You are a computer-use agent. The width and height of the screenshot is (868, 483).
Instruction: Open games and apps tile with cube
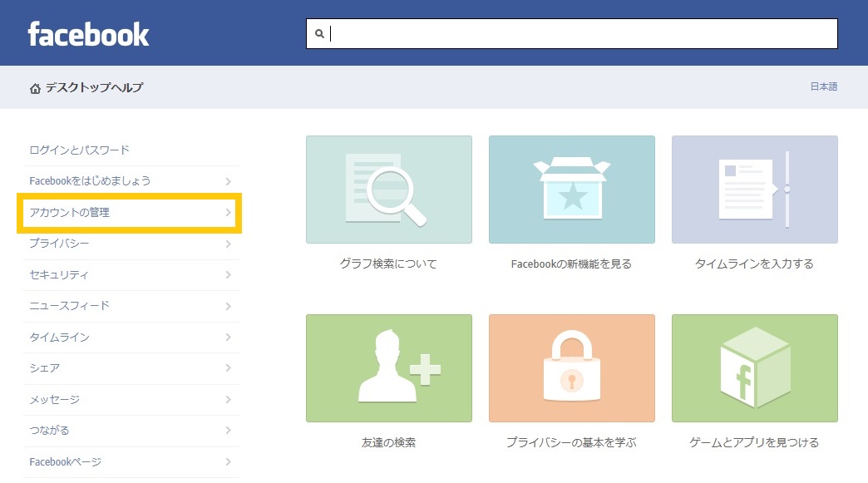click(755, 368)
